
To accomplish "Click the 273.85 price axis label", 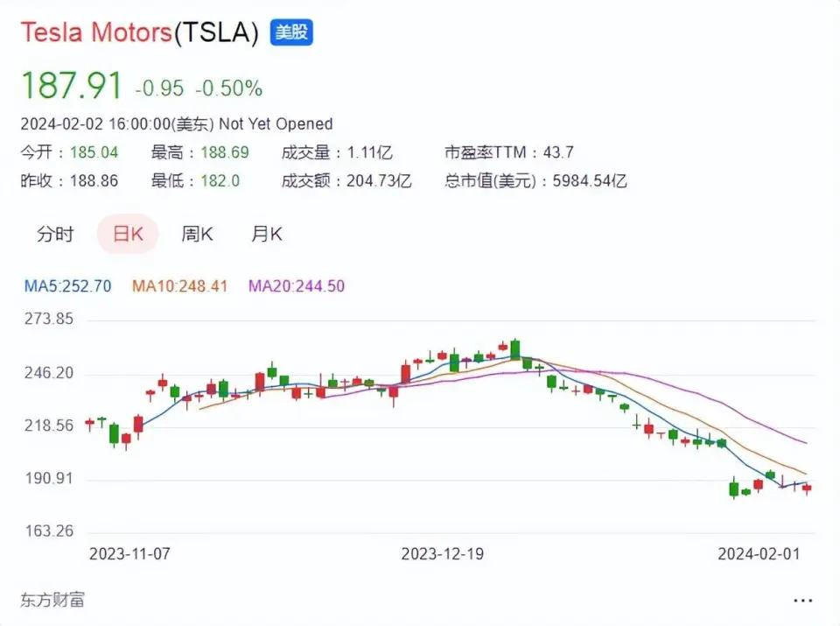I will tap(47, 320).
